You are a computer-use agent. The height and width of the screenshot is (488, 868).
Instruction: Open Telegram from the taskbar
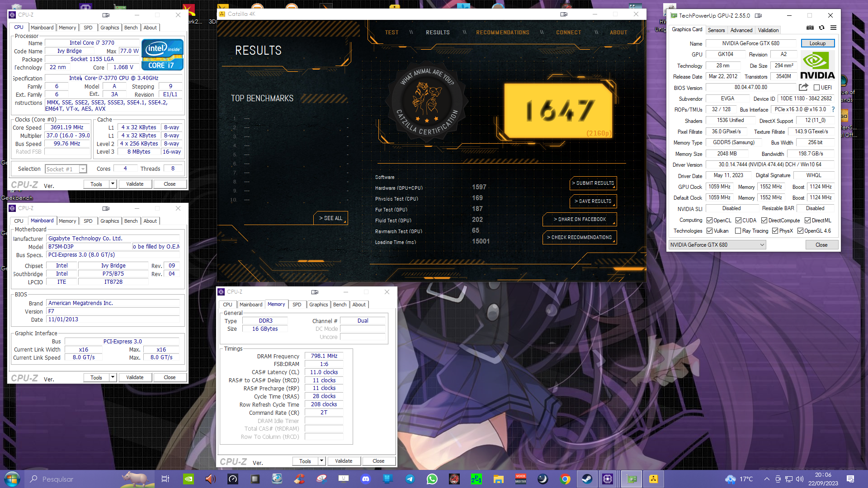tap(410, 479)
